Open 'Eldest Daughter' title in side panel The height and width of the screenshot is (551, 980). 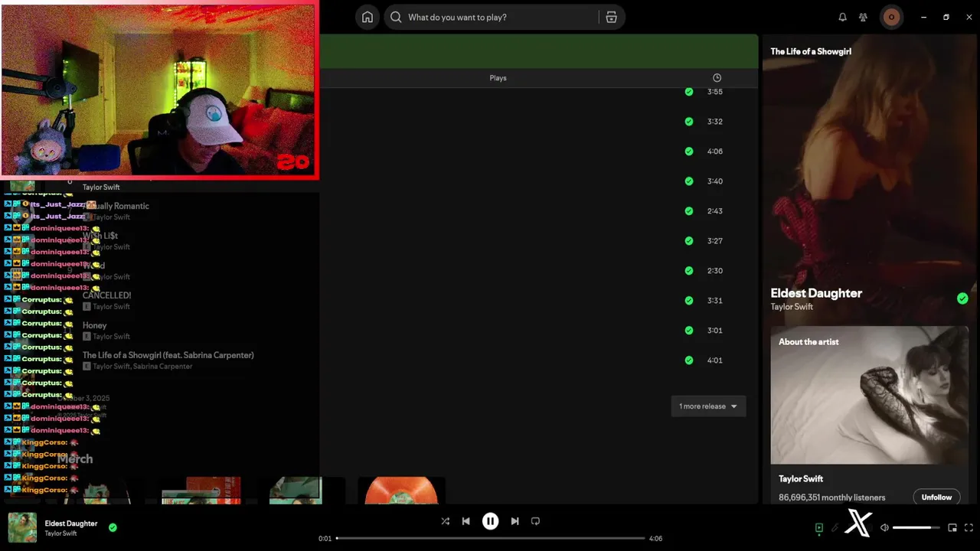[816, 293]
